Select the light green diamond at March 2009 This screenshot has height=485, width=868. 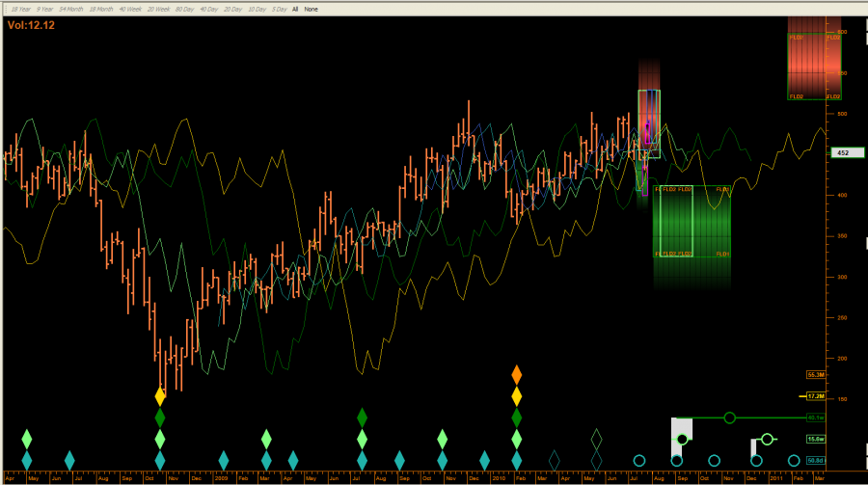(266, 439)
